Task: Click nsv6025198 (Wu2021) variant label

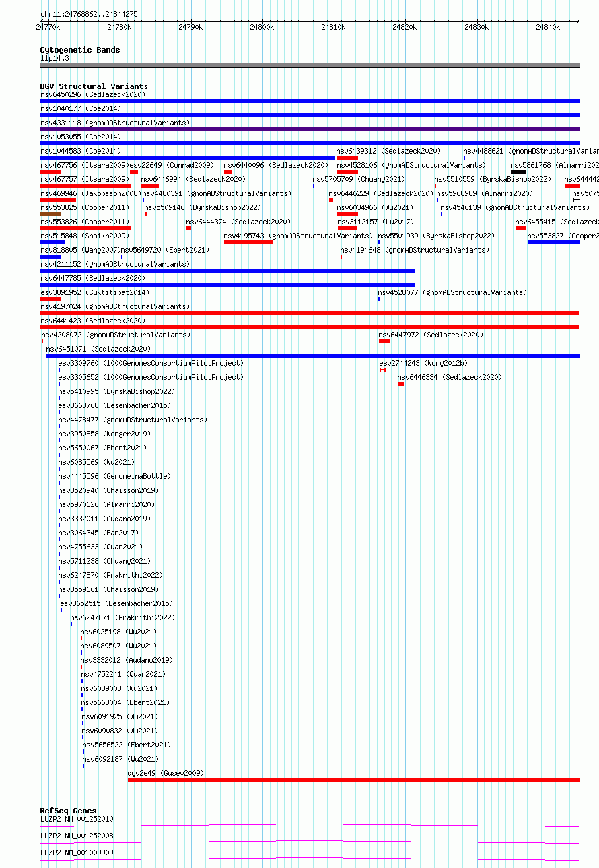Action: point(118,632)
